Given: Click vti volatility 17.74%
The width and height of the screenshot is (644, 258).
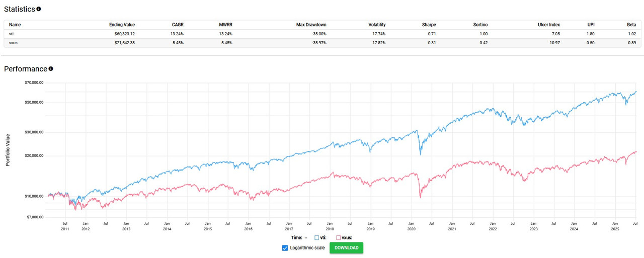Looking at the screenshot, I should pos(378,34).
